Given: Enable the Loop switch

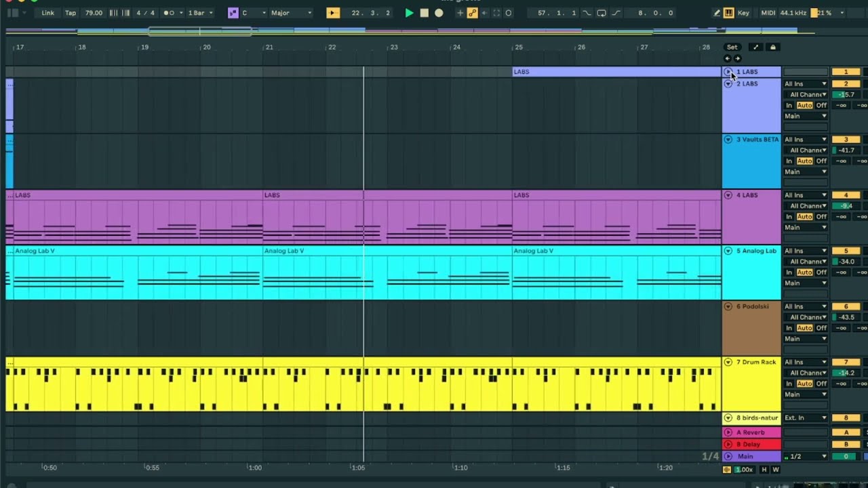Looking at the screenshot, I should (601, 13).
